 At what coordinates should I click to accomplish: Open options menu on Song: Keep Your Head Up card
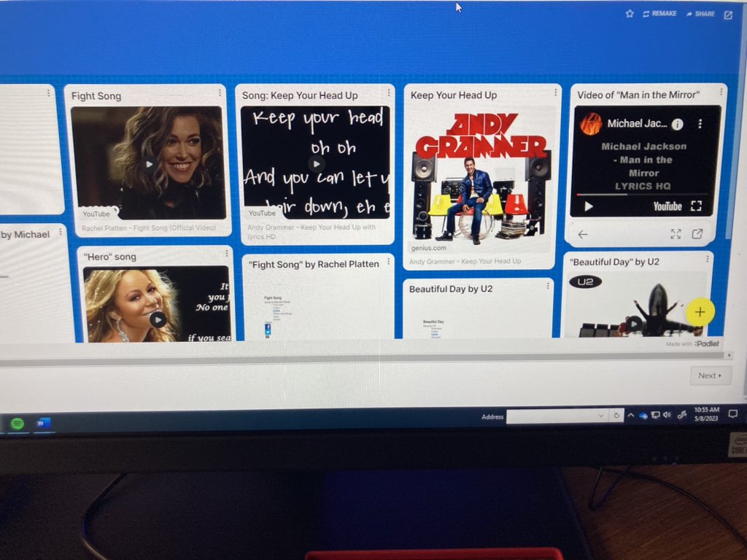389,92
